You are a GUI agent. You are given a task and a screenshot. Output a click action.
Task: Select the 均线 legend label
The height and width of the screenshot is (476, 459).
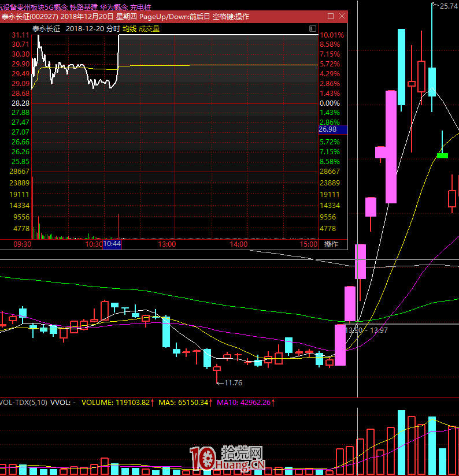[129, 28]
